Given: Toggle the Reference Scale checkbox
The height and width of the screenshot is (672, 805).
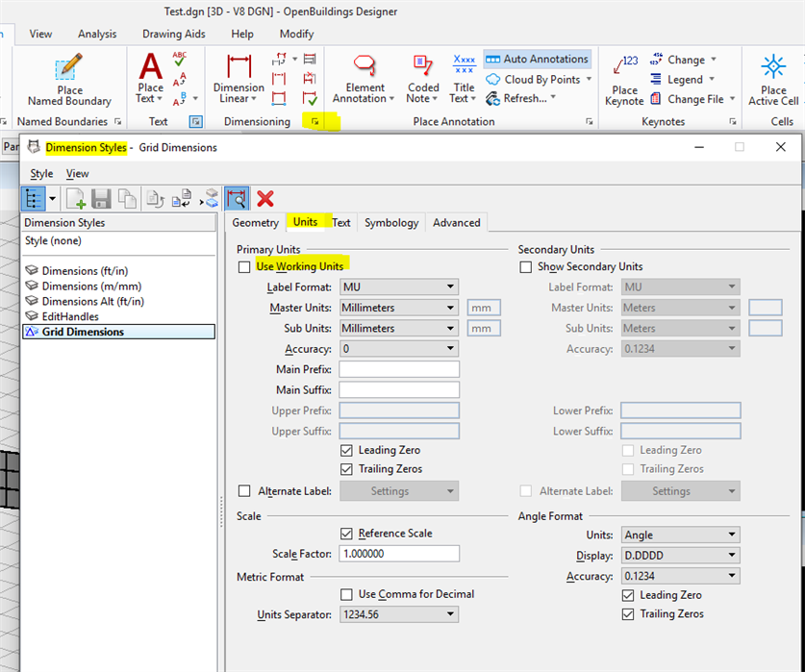Looking at the screenshot, I should 346,534.
